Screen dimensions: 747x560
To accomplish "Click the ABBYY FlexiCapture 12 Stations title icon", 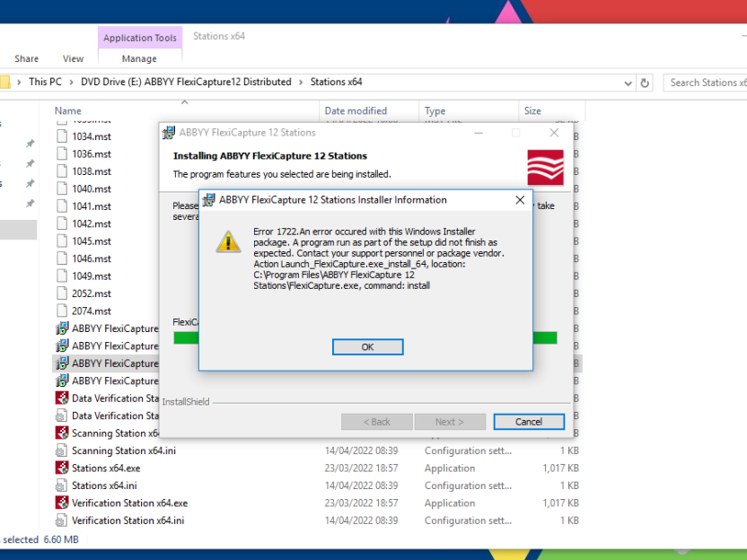I will pyautogui.click(x=169, y=133).
